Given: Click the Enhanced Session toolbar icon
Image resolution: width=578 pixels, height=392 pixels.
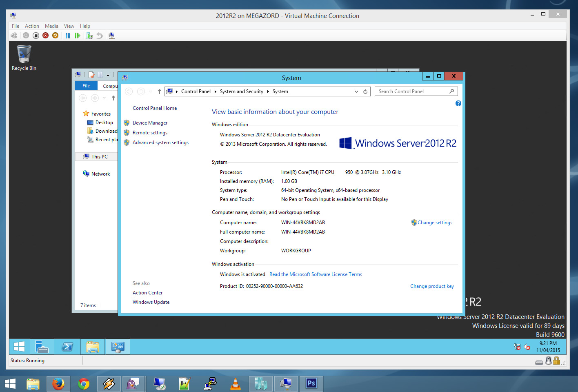Looking at the screenshot, I should pos(111,36).
